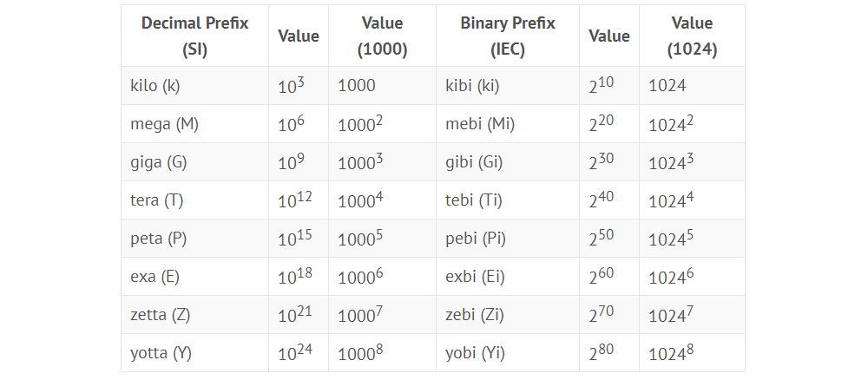This screenshot has height=380, width=868.
Task: Select the Value (1000) column header
Action: (382, 36)
